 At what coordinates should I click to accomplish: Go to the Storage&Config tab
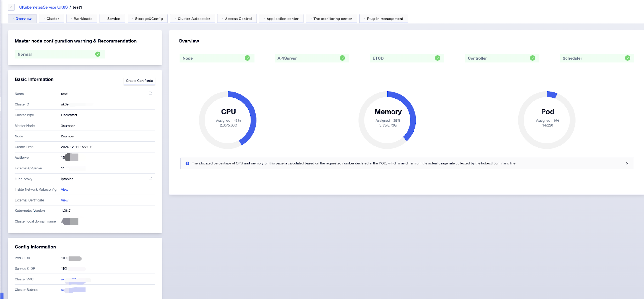pyautogui.click(x=147, y=19)
